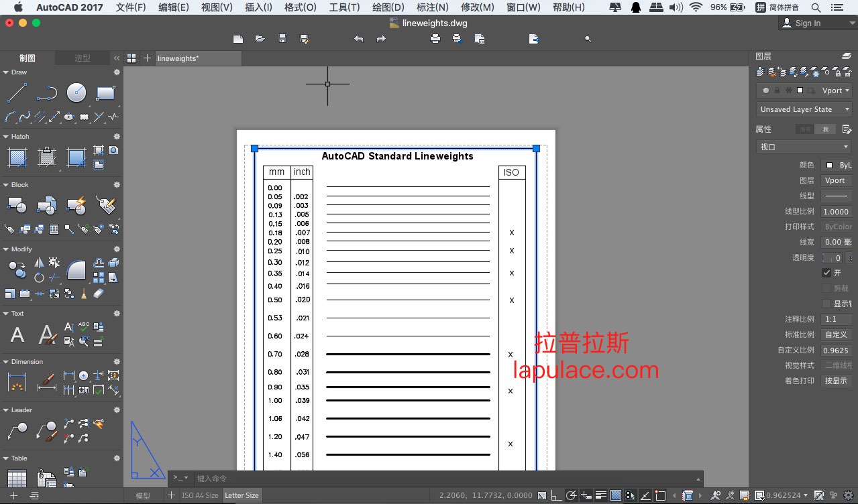Open the 绘图(D) menu
The height and width of the screenshot is (504, 858).
(388, 7)
